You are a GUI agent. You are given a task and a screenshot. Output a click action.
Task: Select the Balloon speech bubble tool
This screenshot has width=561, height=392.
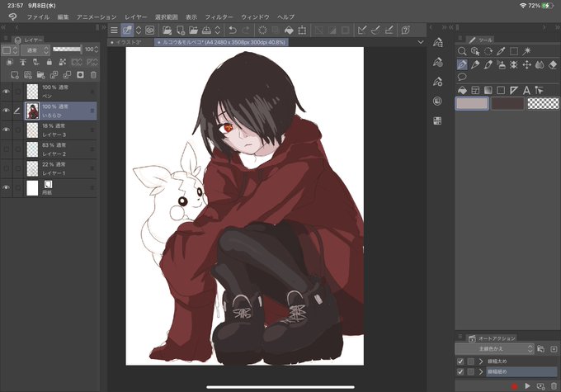pyautogui.click(x=462, y=77)
